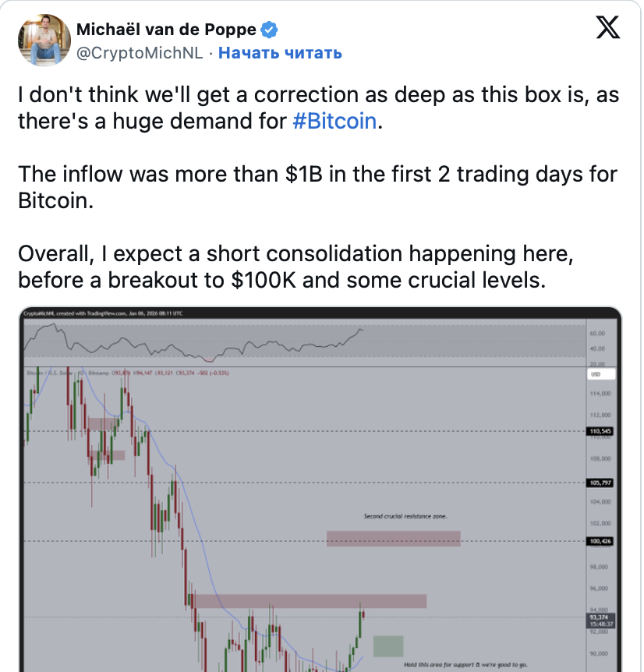Click the blue verified badge
644x672 pixels.
[271, 30]
